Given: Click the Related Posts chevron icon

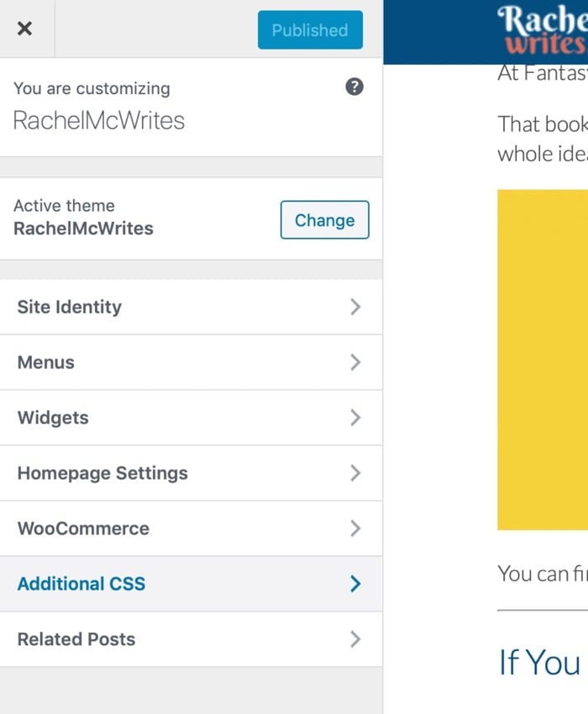Looking at the screenshot, I should point(355,640).
